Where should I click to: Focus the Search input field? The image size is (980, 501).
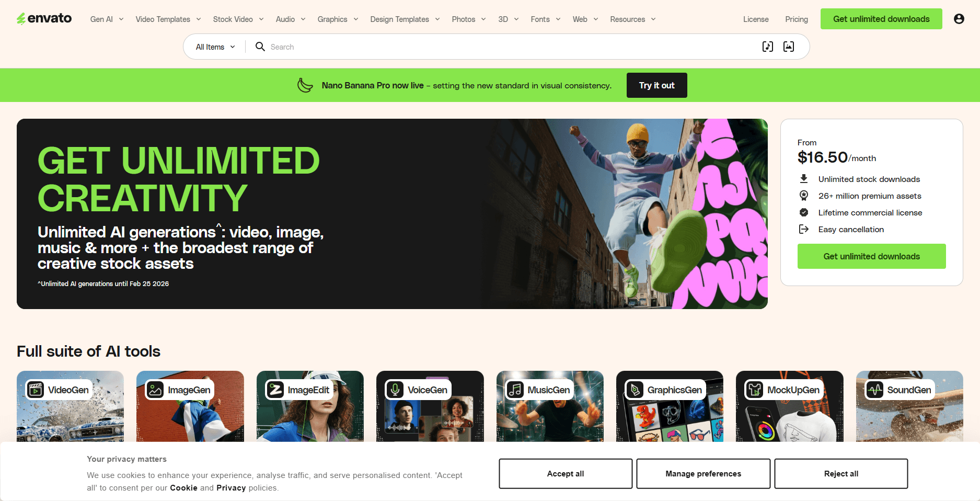pos(512,47)
